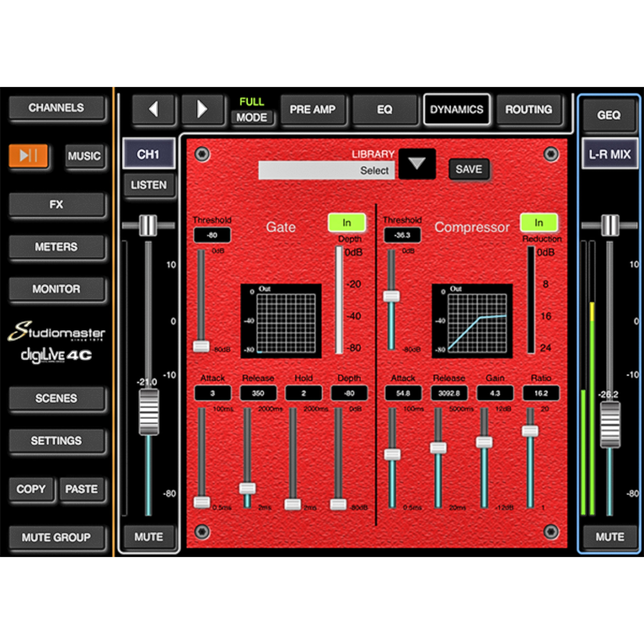Toggle the Compressor In switch

point(539,223)
